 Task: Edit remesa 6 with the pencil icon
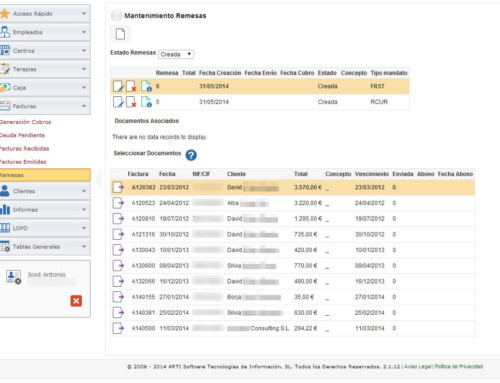tap(118, 86)
